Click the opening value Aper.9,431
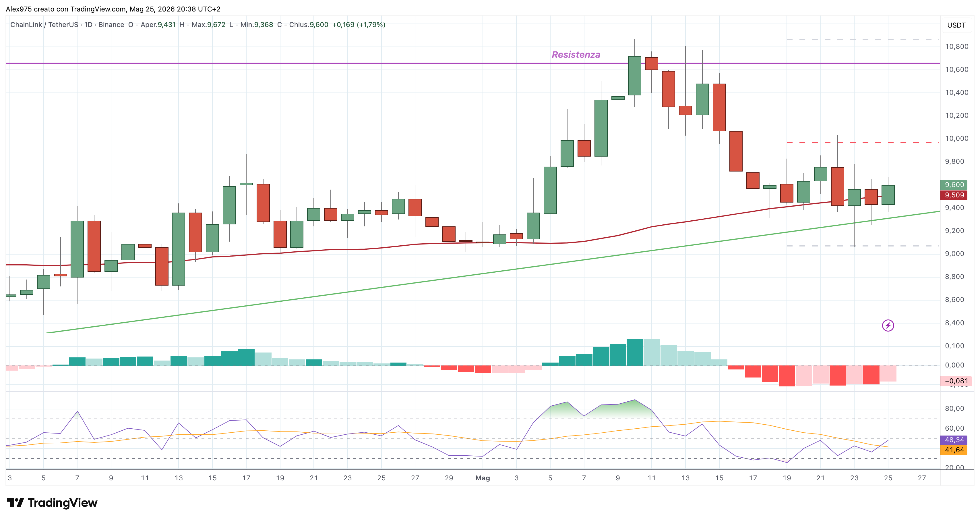 coord(158,25)
